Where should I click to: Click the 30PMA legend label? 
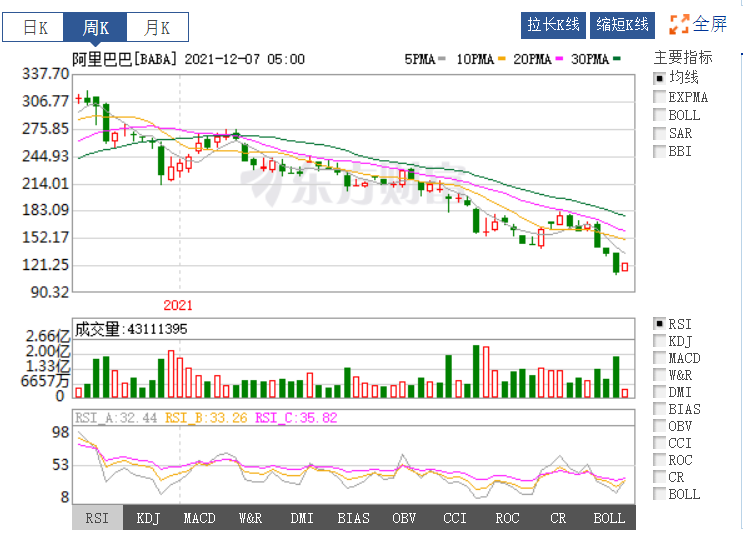(590, 59)
